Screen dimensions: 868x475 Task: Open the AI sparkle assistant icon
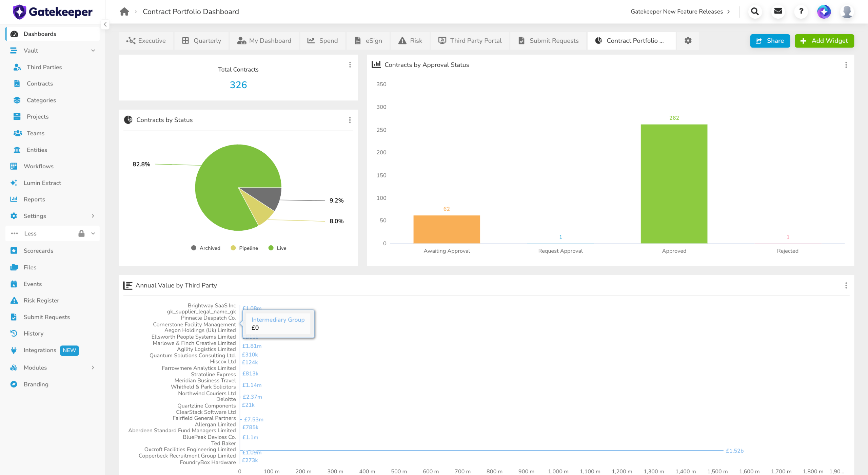pyautogui.click(x=824, y=12)
